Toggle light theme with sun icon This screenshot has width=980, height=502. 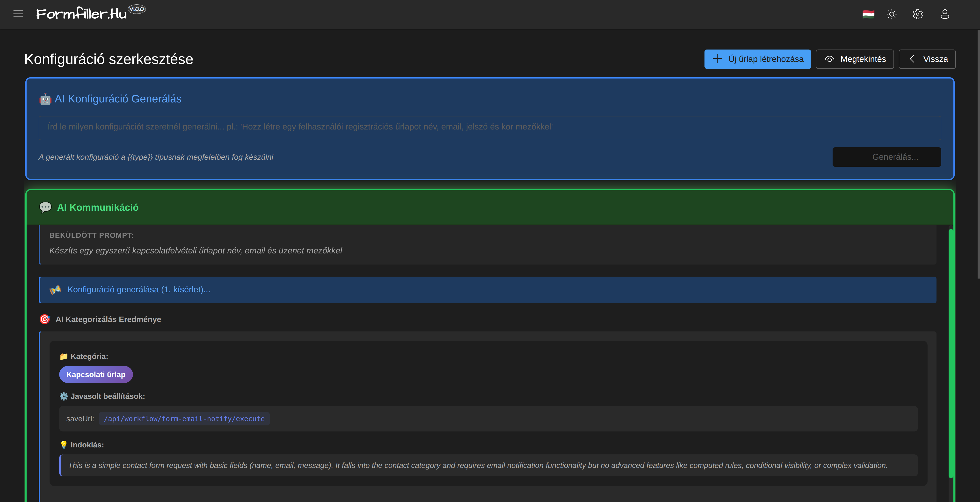pyautogui.click(x=892, y=14)
